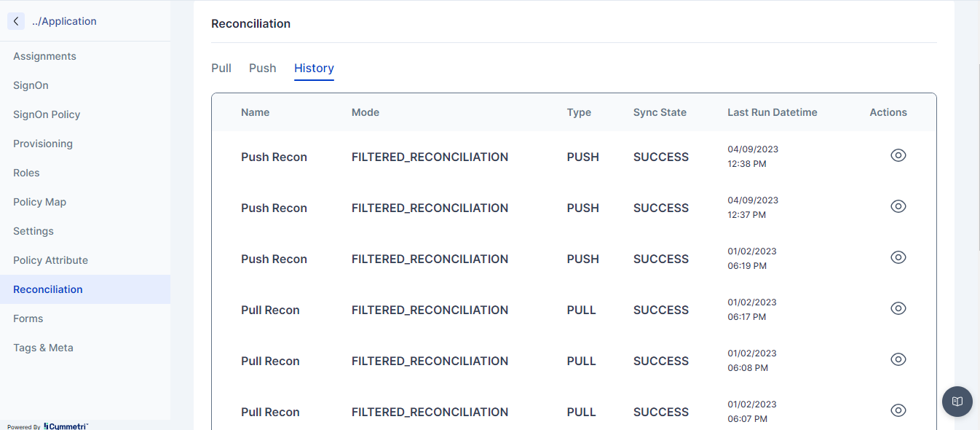View details of Push Recon run at 12:37 PM
The height and width of the screenshot is (430, 980).
click(898, 206)
